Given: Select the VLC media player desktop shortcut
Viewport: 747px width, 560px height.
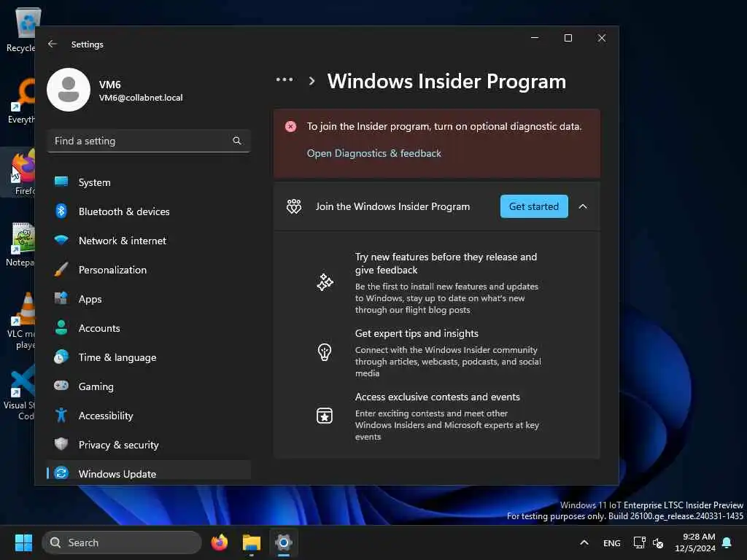Looking at the screenshot, I should 20,321.
